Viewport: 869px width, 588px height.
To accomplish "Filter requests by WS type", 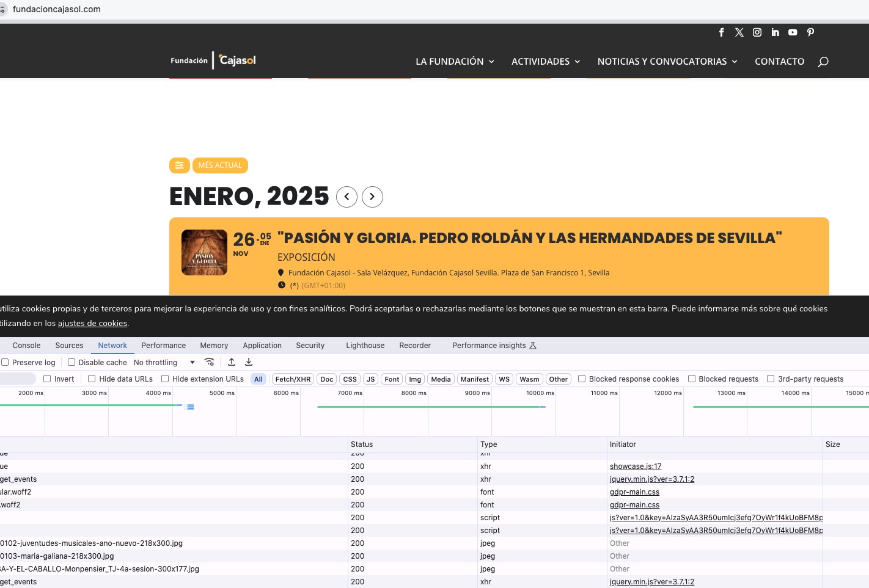I will 504,379.
